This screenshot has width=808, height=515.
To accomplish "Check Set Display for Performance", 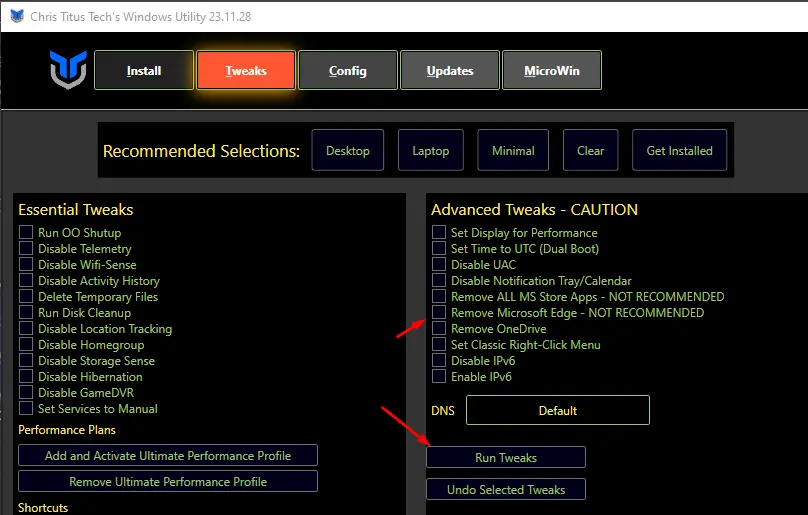I will point(439,232).
